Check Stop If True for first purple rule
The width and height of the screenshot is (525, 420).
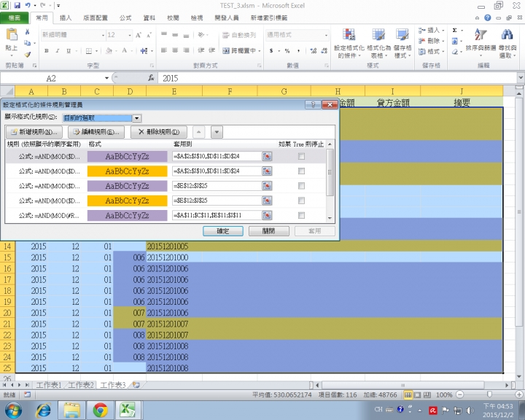pyautogui.click(x=301, y=156)
